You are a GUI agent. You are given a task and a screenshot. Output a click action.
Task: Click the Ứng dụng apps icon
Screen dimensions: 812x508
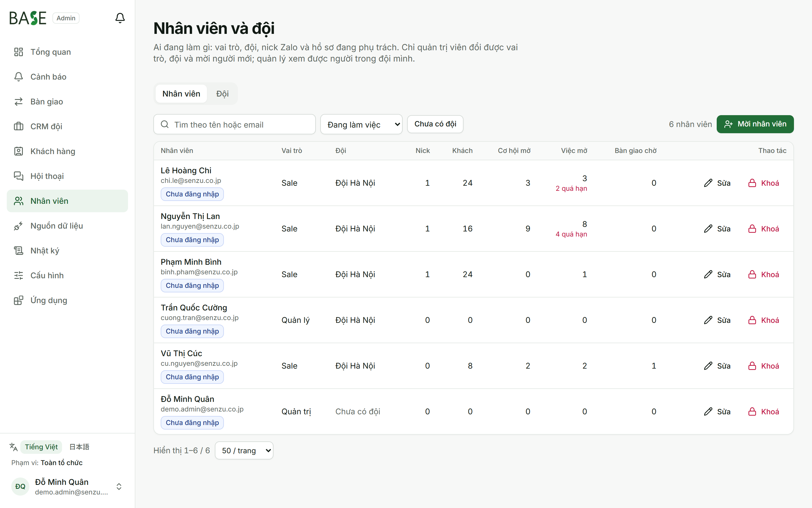click(18, 300)
